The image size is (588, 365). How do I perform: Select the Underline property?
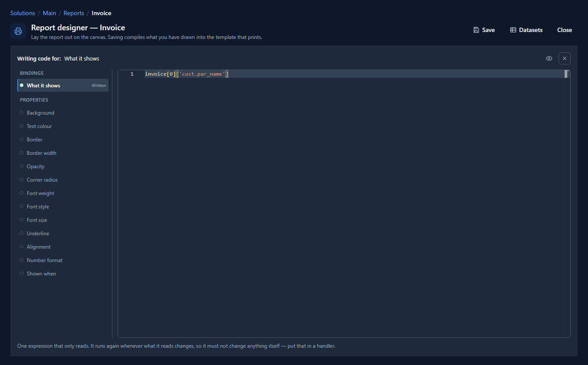pos(63,233)
